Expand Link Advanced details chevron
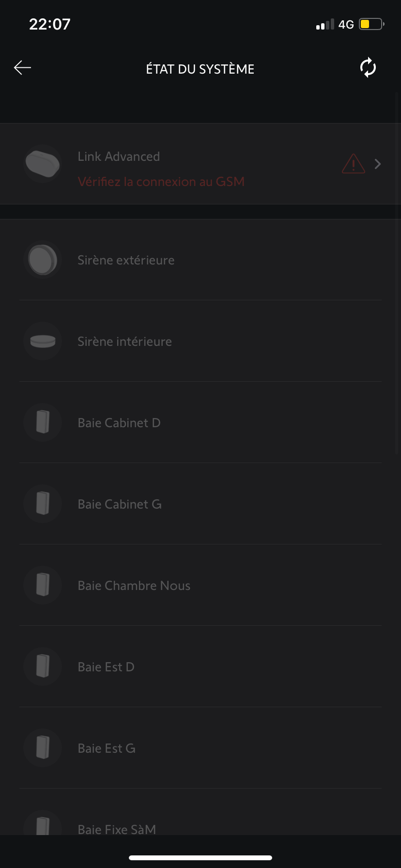Image resolution: width=401 pixels, height=868 pixels. [x=378, y=164]
